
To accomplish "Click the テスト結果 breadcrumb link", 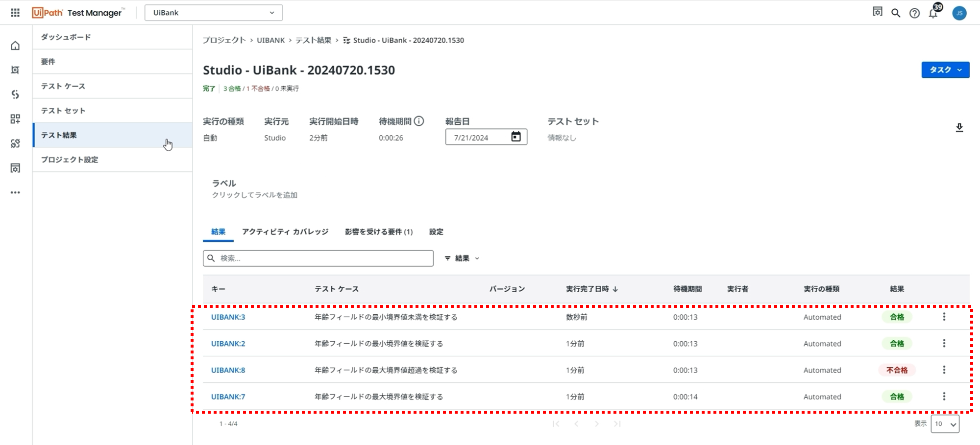I will pos(313,40).
